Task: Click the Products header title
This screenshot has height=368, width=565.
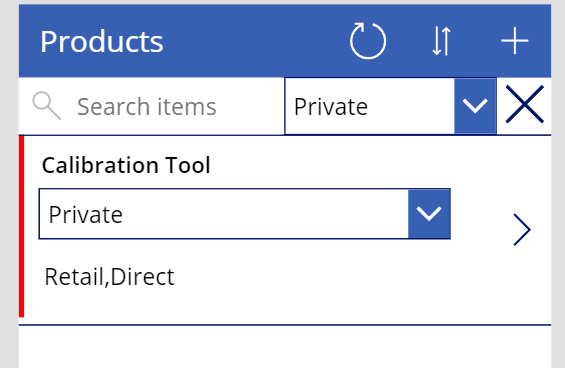Action: (102, 41)
